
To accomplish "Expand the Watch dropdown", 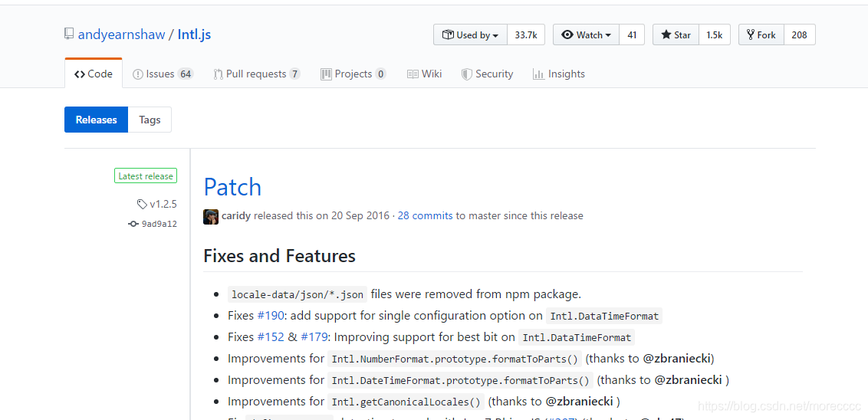I will point(587,34).
